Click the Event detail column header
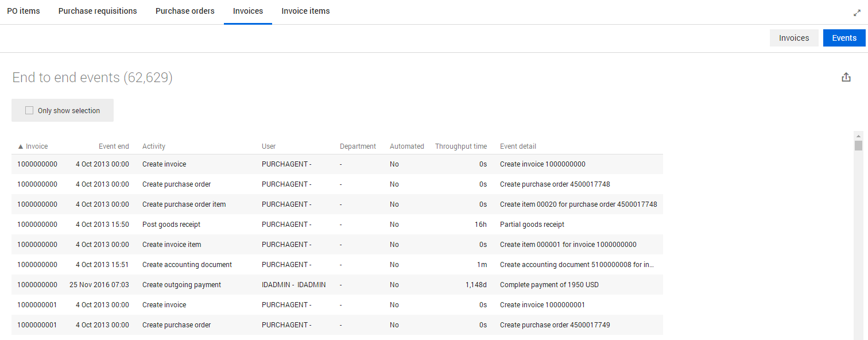Viewport: 868px width, 340px height. point(518,146)
